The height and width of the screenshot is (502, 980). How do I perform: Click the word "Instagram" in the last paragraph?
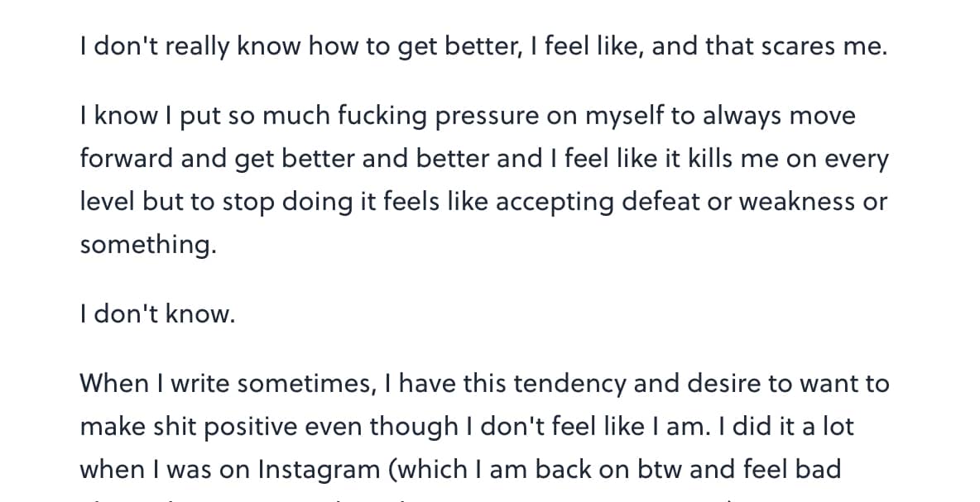319,469
